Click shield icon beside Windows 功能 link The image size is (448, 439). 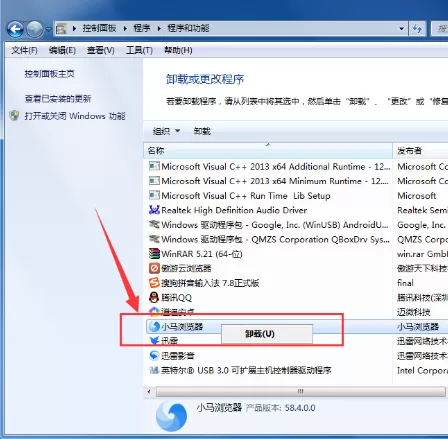(x=14, y=116)
